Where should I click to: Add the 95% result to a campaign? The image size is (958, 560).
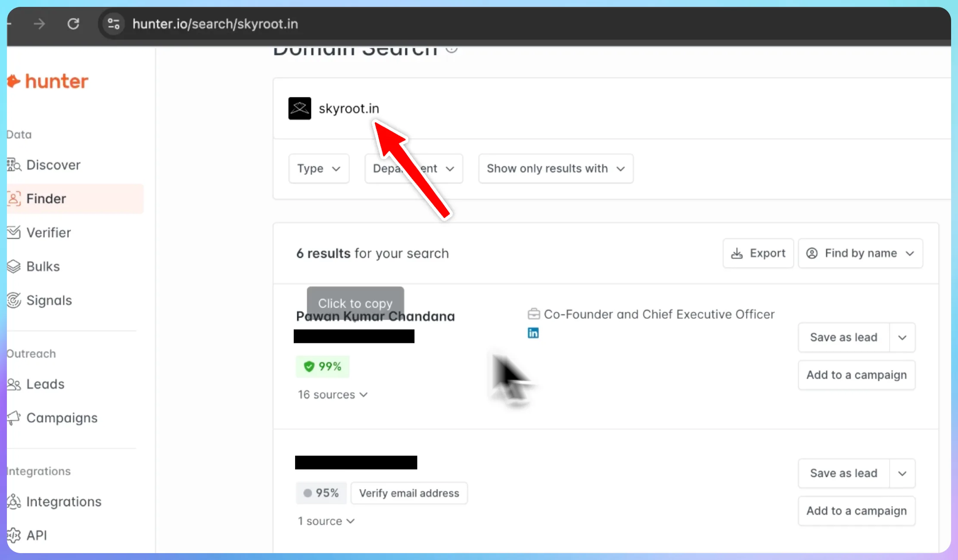point(856,511)
